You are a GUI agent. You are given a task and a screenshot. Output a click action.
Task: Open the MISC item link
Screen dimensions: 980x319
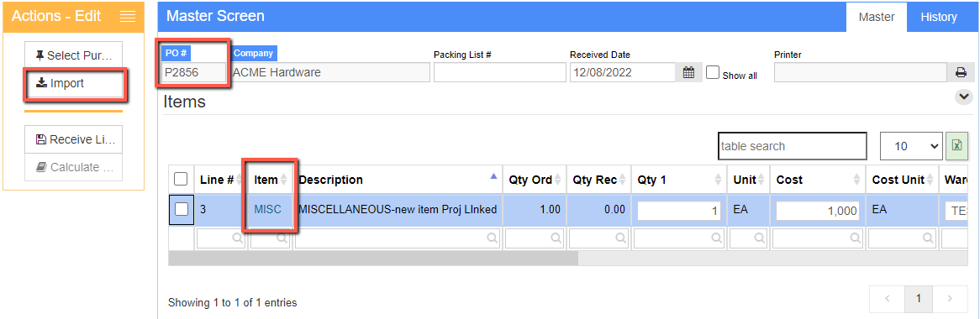[267, 210]
